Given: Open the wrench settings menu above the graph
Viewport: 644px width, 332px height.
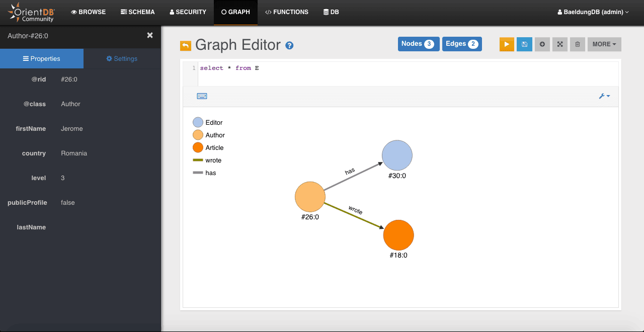Looking at the screenshot, I should [x=603, y=96].
